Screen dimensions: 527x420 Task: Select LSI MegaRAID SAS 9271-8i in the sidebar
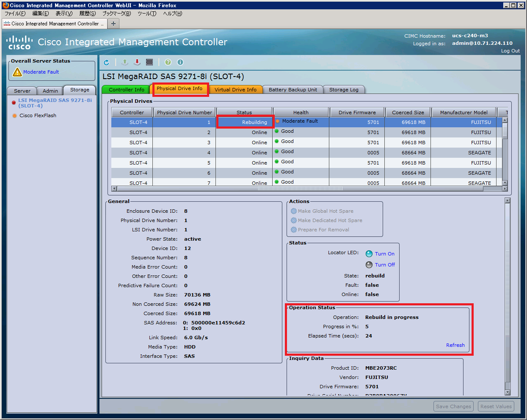(x=55, y=103)
